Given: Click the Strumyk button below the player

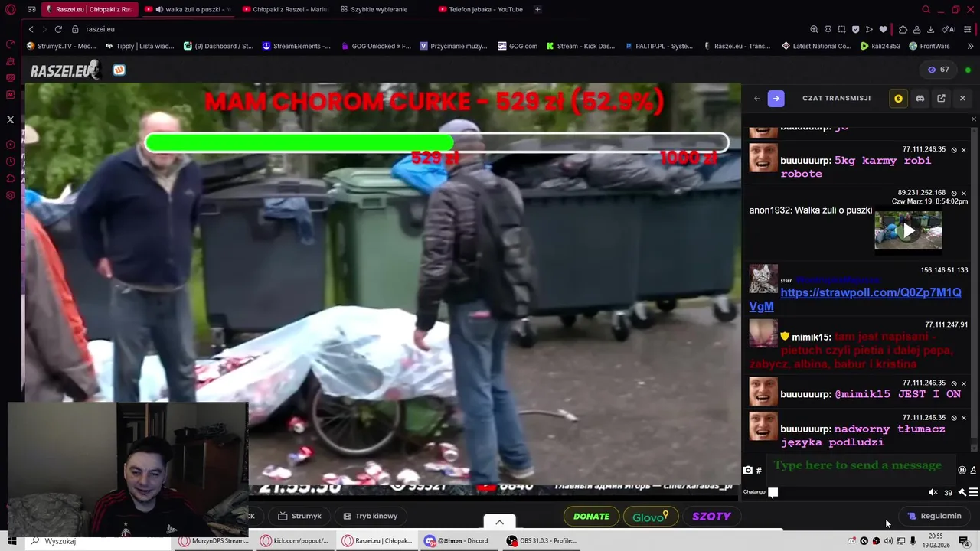Looking at the screenshot, I should point(299,516).
